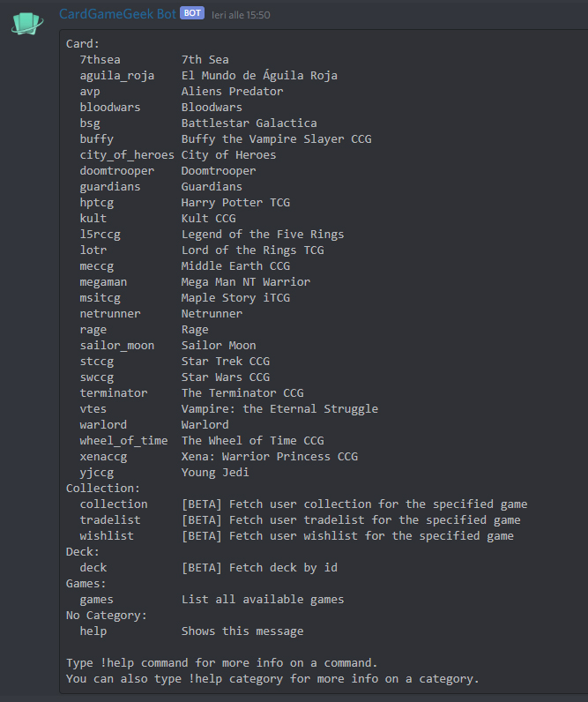
Task: Select the swccg Star Wars CCG line
Action: pos(175,377)
